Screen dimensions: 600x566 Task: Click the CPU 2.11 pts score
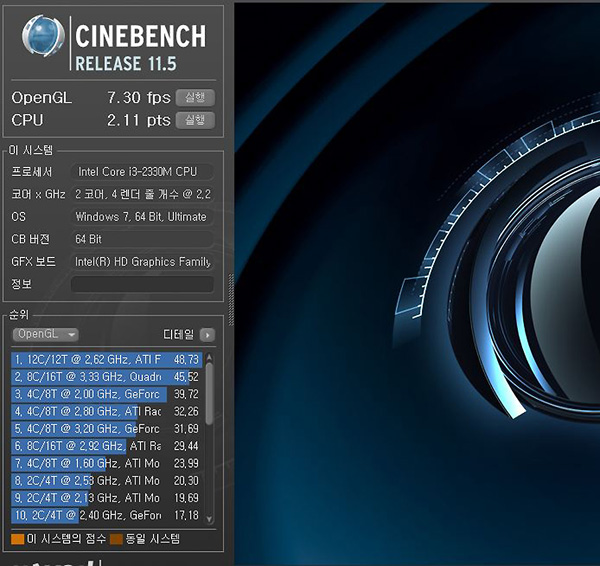pyautogui.click(x=139, y=121)
